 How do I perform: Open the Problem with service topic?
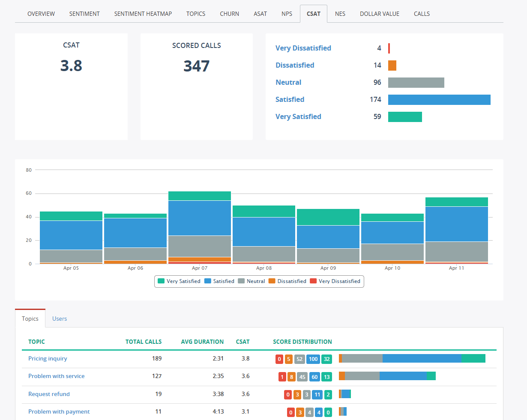56,376
